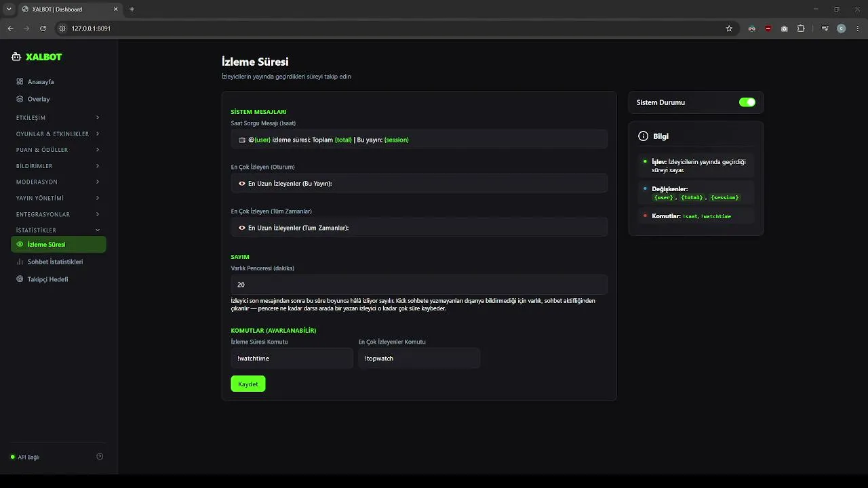Viewport: 868px width, 488px height.
Task: Click the Kaydet save button
Action: tap(248, 384)
